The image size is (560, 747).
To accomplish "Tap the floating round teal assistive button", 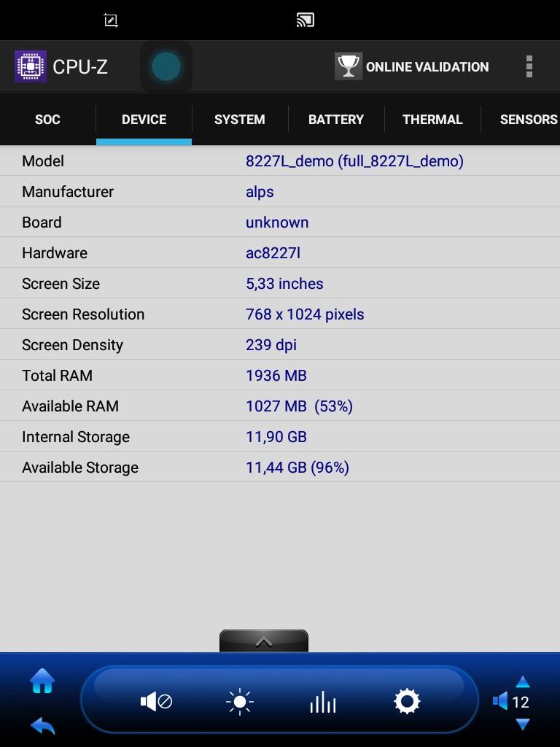I will coord(166,66).
